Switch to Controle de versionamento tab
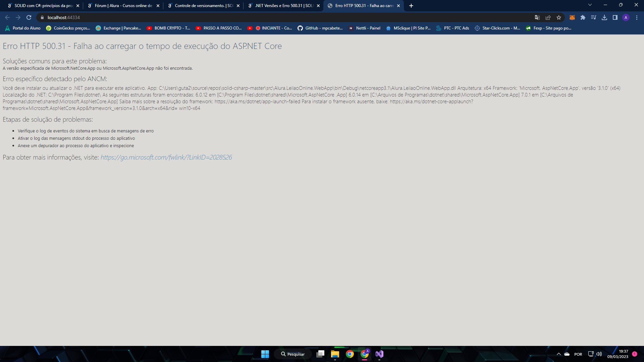 point(204,6)
